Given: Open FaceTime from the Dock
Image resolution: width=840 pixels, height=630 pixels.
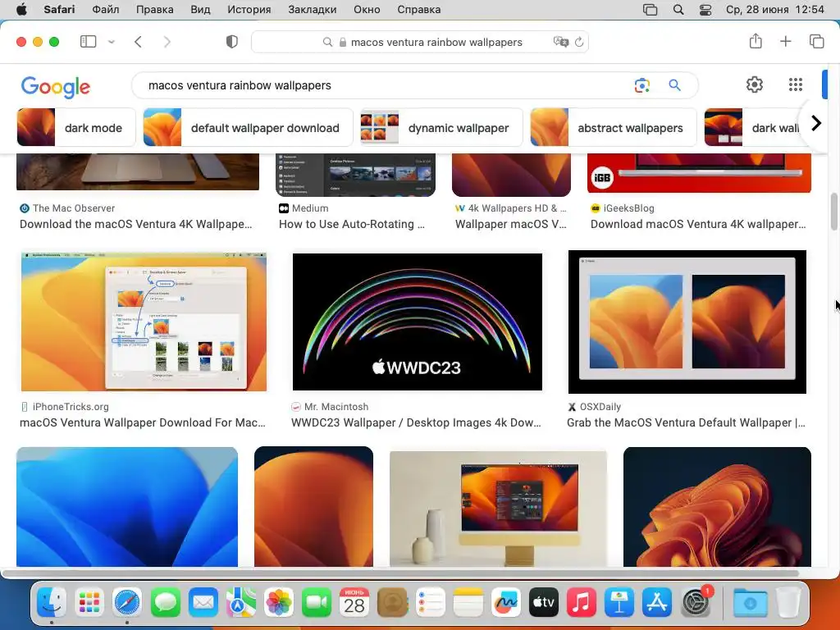Looking at the screenshot, I should click(x=317, y=603).
